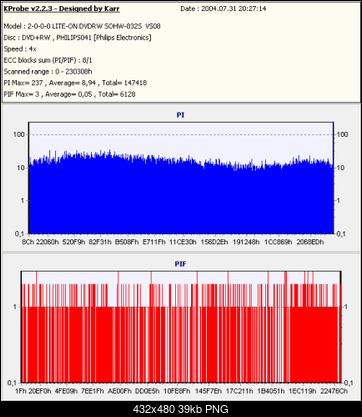The width and height of the screenshot is (362, 417).
Task: Select the Disc DVD+RW PHILIPS041 line
Action: (x=77, y=38)
